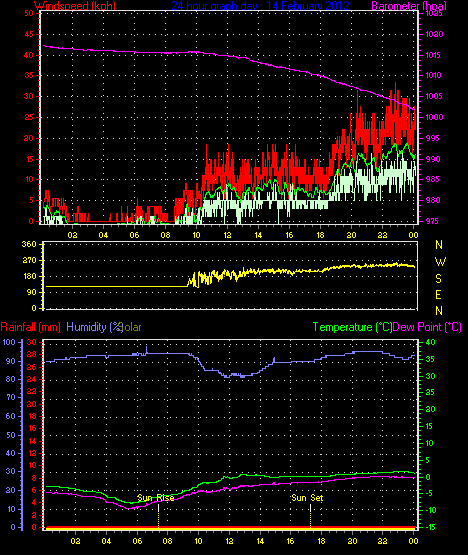Click the E compass letter
The width and height of the screenshot is (468, 555).
[439, 295]
